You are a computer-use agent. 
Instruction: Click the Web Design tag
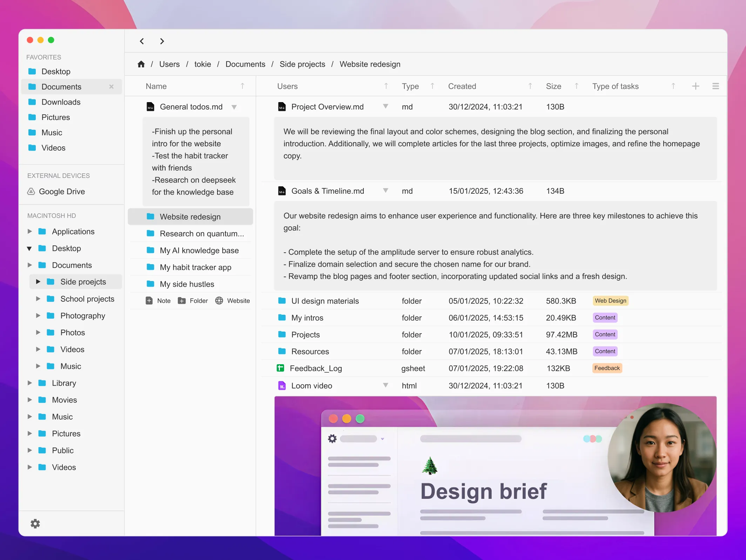(x=610, y=301)
